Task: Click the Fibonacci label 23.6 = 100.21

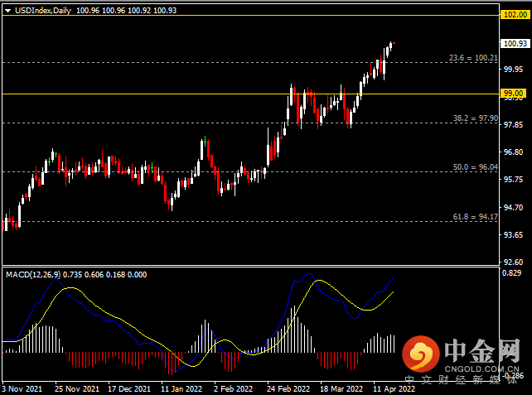Action: (473, 58)
